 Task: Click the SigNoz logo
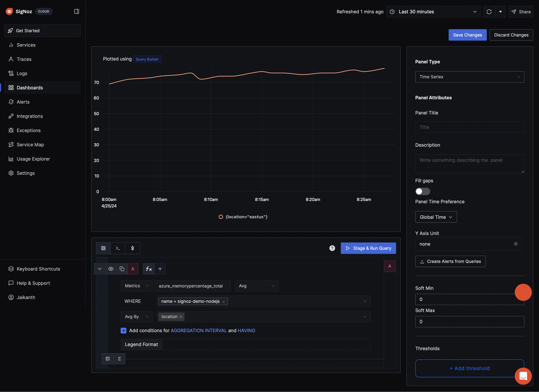coord(9,11)
